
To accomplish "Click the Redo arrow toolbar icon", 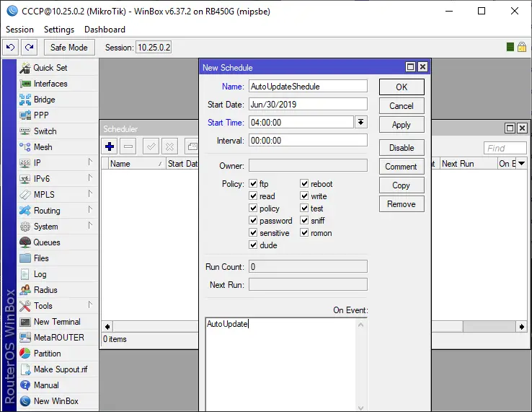I will pos(29,47).
